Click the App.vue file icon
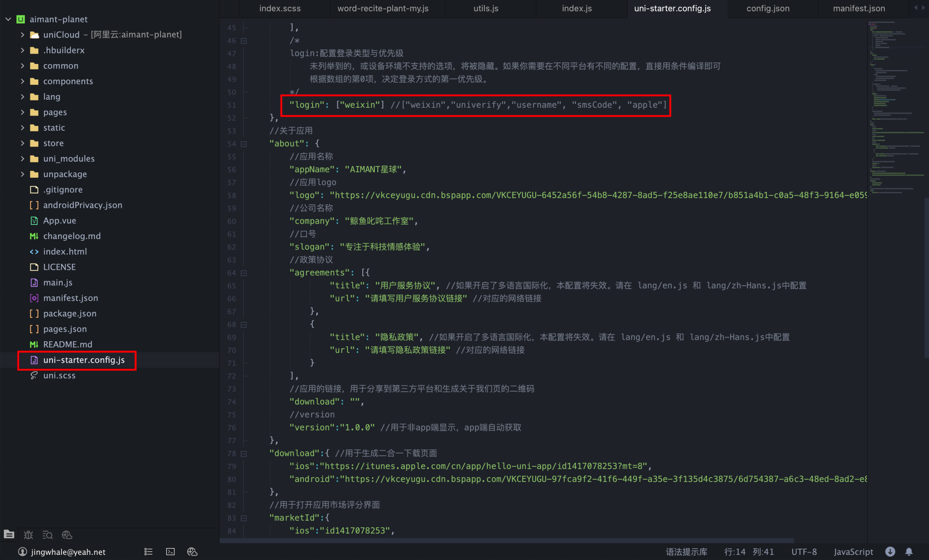The width and height of the screenshot is (929, 560). [34, 221]
